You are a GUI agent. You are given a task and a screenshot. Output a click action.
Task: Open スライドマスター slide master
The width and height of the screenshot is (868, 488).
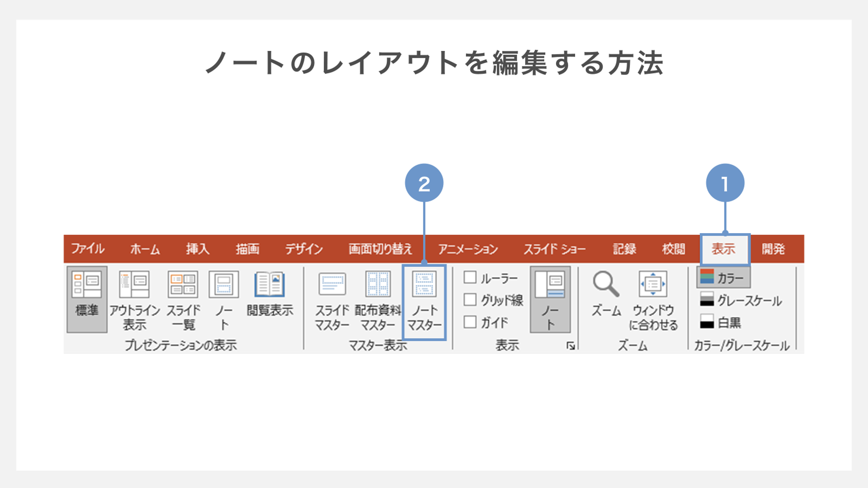[x=332, y=300]
